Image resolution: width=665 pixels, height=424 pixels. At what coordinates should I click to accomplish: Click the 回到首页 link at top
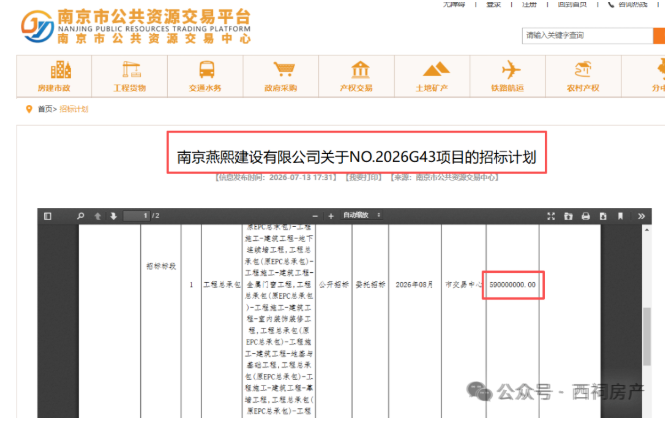coord(572,4)
